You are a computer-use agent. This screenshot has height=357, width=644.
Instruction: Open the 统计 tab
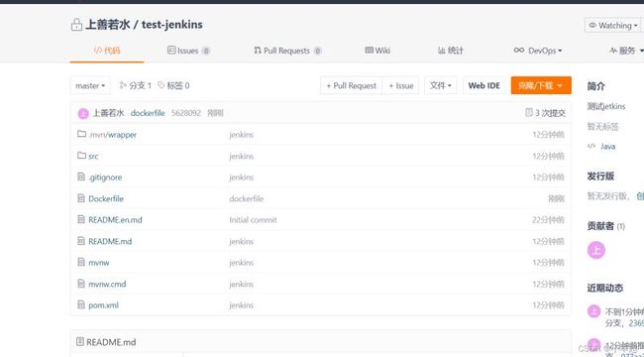[x=451, y=51]
